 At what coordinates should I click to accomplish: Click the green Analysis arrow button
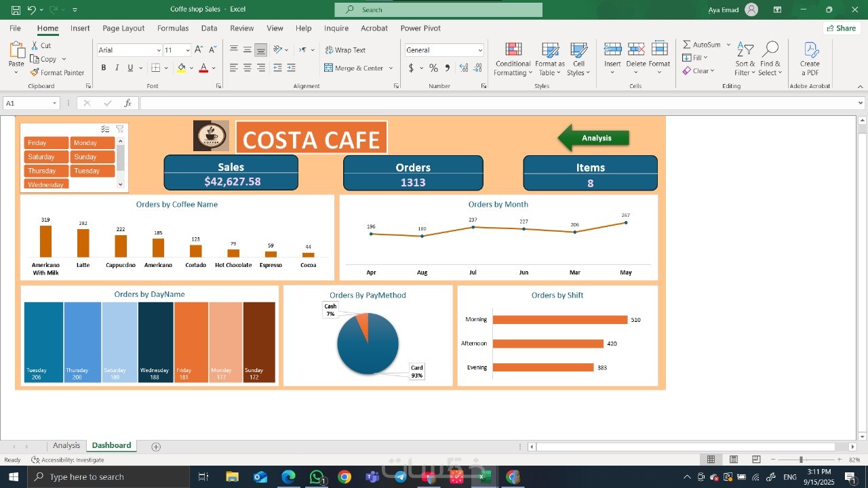(x=593, y=138)
